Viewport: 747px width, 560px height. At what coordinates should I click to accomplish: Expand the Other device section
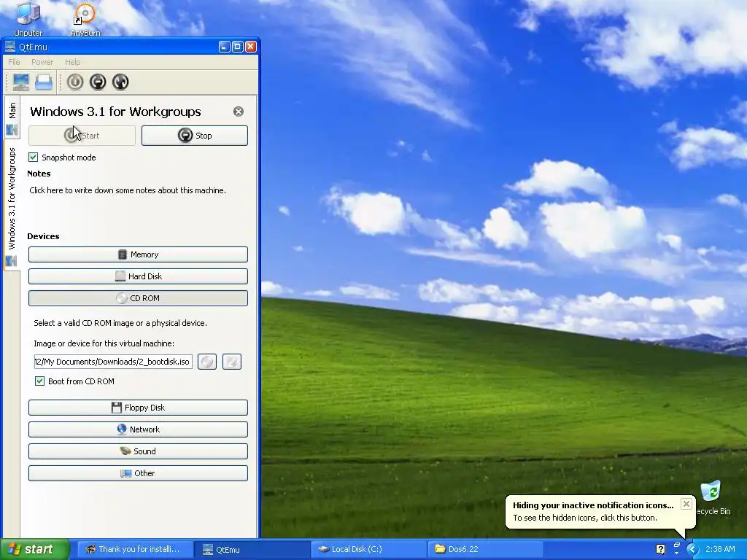click(138, 473)
